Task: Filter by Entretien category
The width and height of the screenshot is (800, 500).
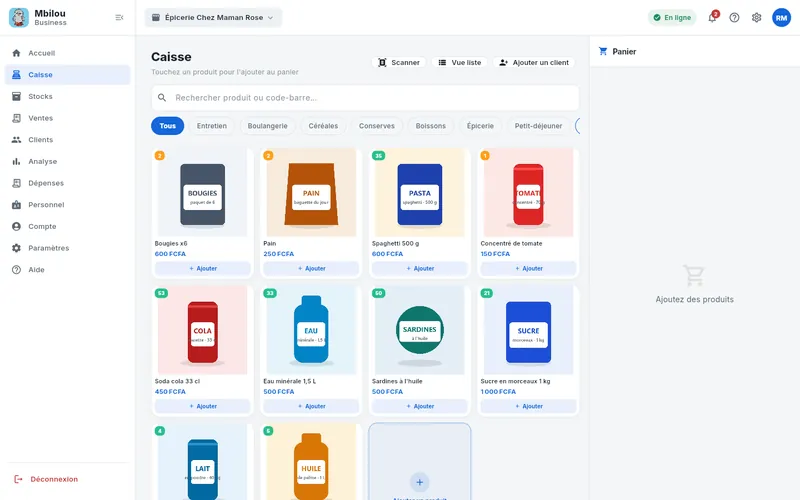Action: (x=212, y=126)
